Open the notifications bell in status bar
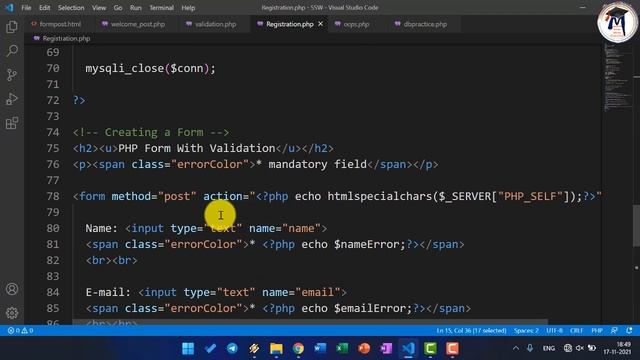640x360 pixels. click(629, 330)
